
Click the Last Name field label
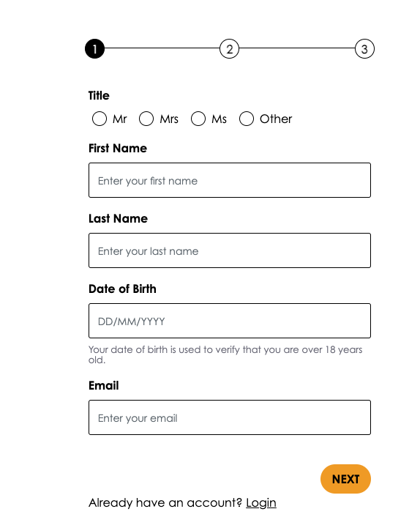(118, 219)
